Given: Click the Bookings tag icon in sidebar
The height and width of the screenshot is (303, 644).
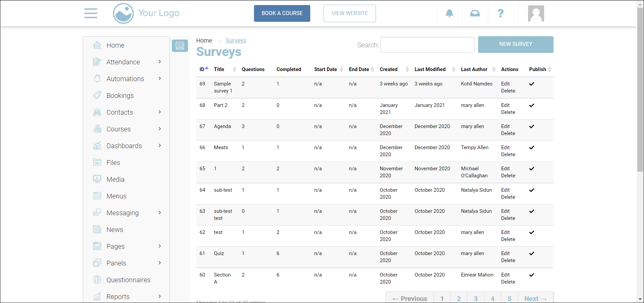Looking at the screenshot, I should click(x=97, y=96).
